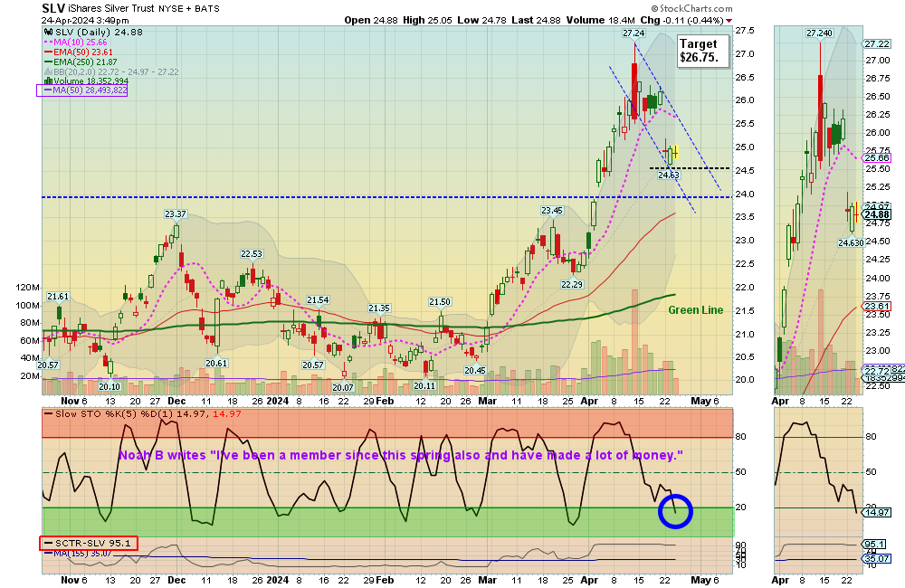This screenshot has height=588, width=905.
Task: Click the 20.07 low price label
Action: pyautogui.click(x=343, y=388)
